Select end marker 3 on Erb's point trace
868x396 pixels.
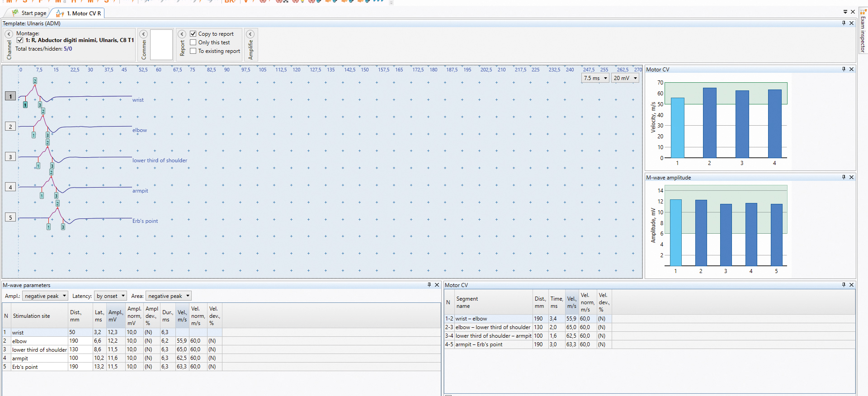(x=63, y=226)
